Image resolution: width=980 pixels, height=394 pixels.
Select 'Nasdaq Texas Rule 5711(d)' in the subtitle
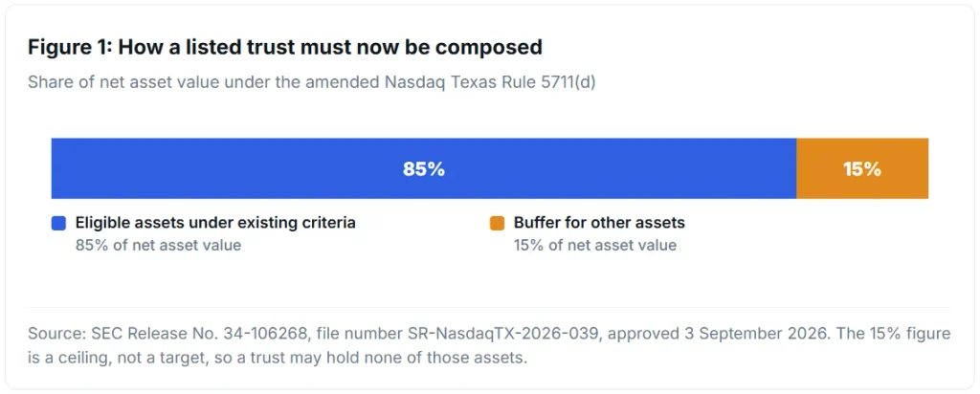[x=489, y=83]
